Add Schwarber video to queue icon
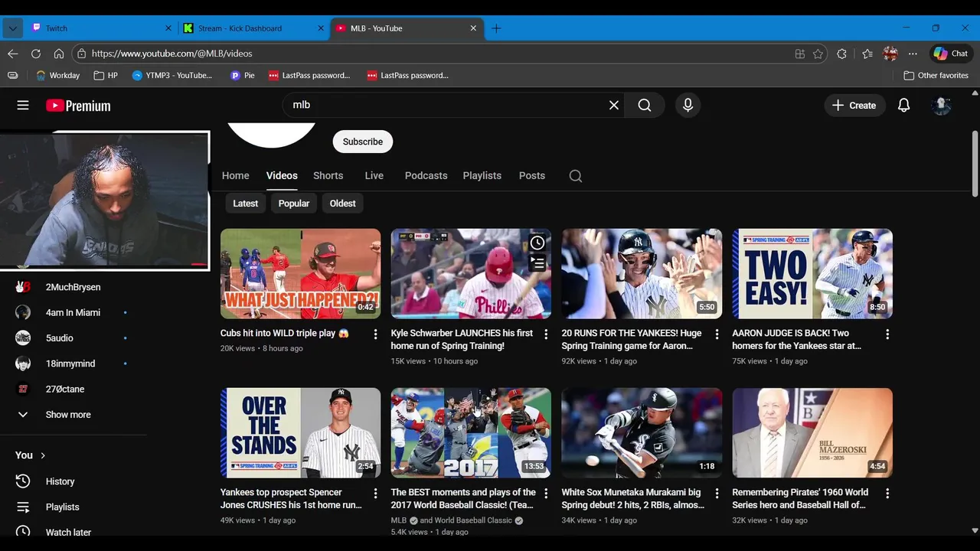 click(537, 264)
